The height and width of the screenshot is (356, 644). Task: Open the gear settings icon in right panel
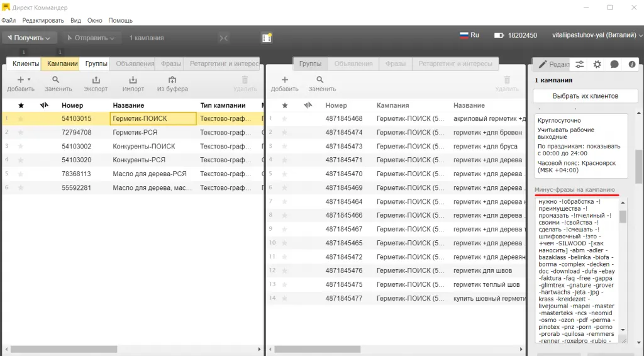[x=597, y=64]
